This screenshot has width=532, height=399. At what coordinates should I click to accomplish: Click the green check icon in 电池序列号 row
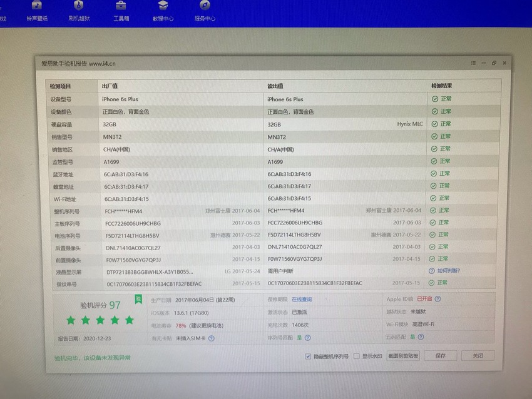tap(432, 235)
